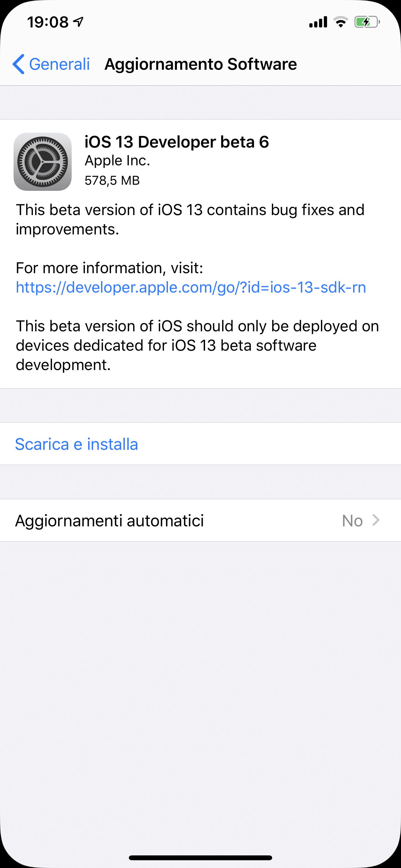Tap the chevron beside No
Viewport: 401px width, 868px height.
click(x=376, y=520)
